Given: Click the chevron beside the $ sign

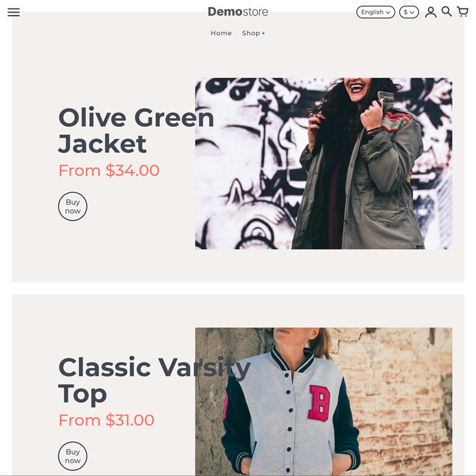Looking at the screenshot, I should pyautogui.click(x=412, y=12).
